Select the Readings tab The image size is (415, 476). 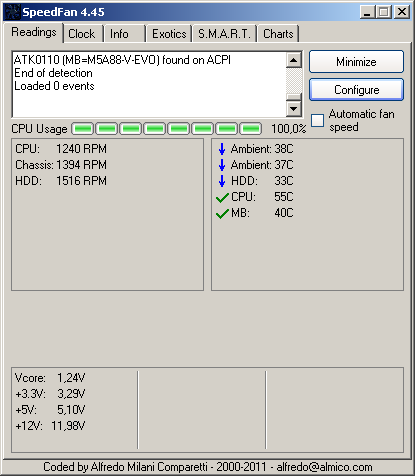click(34, 32)
